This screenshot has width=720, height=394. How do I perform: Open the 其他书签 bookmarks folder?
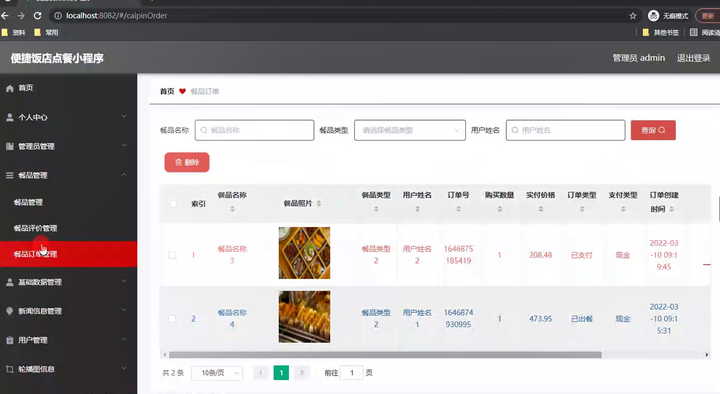coord(660,33)
